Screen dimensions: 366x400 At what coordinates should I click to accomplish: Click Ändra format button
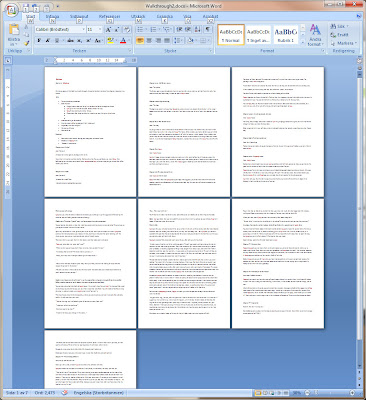(315, 35)
